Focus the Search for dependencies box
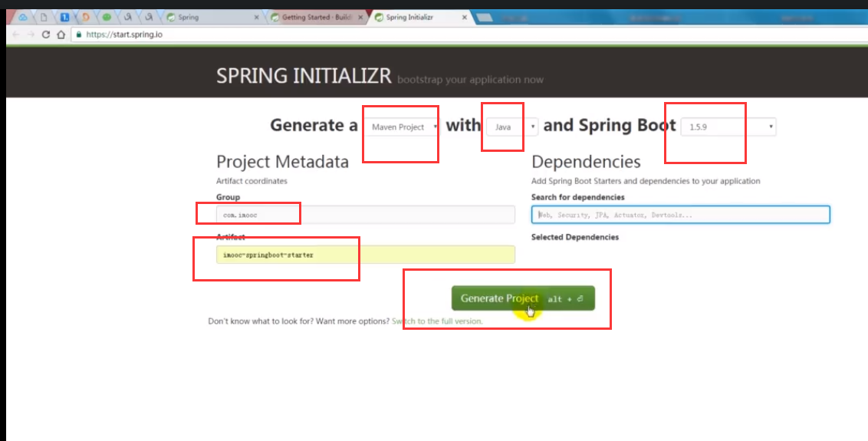Viewport: 868px width, 441px height. click(680, 215)
